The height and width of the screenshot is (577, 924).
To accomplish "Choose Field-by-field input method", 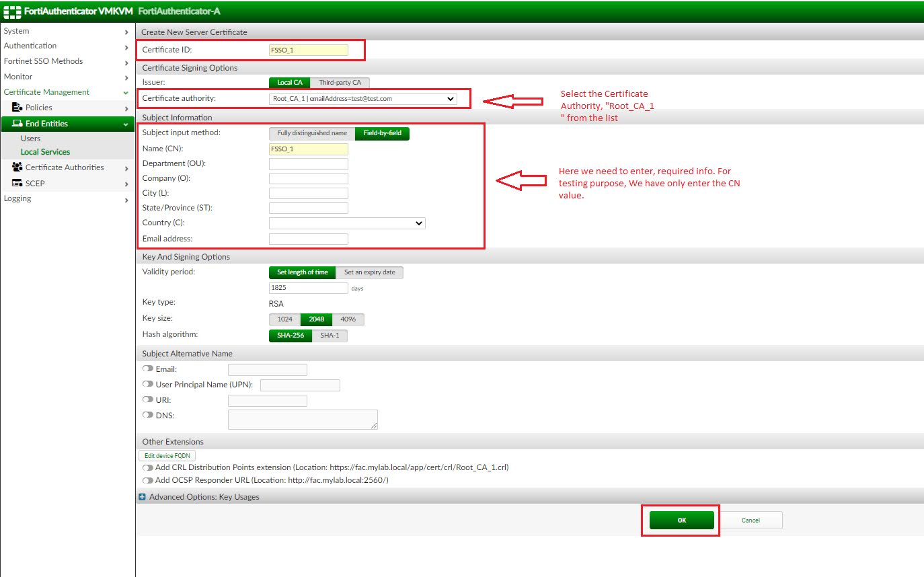I will (x=382, y=133).
